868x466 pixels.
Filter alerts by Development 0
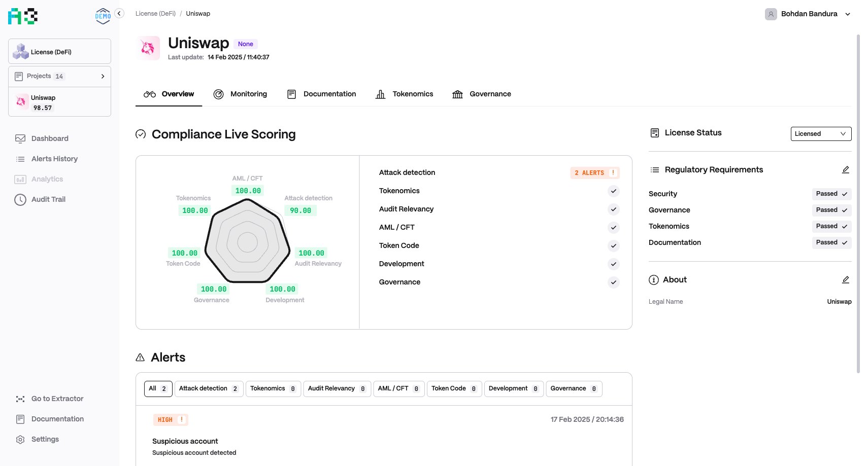(x=514, y=389)
